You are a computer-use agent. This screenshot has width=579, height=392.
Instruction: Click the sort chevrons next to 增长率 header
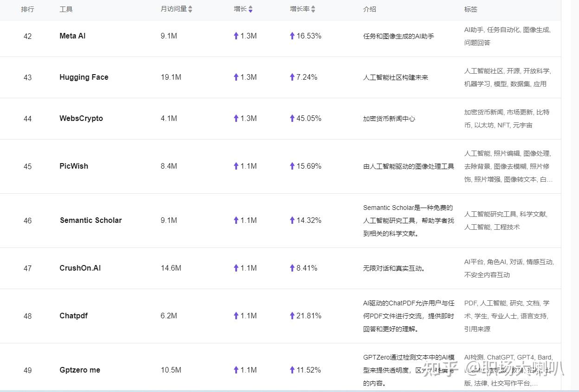(x=313, y=9)
